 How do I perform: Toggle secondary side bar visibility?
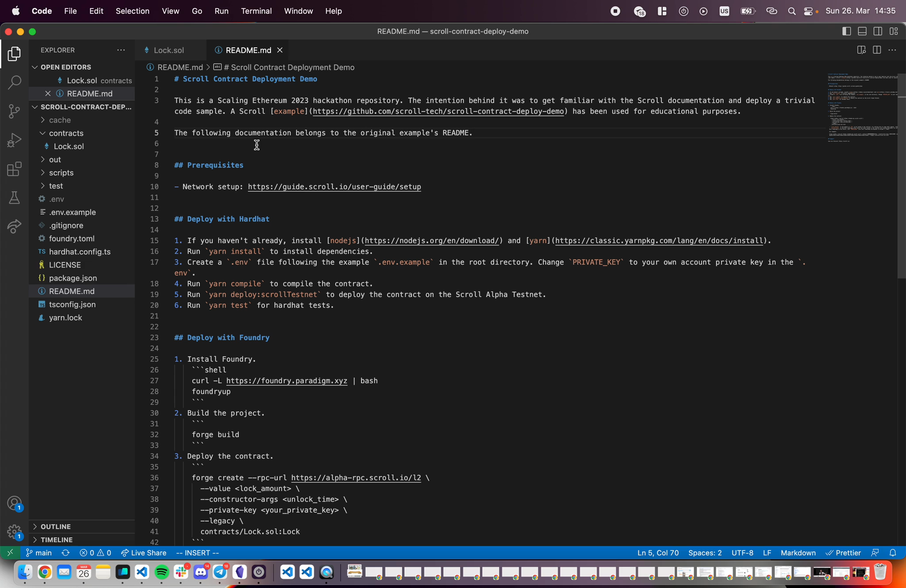pyautogui.click(x=878, y=31)
